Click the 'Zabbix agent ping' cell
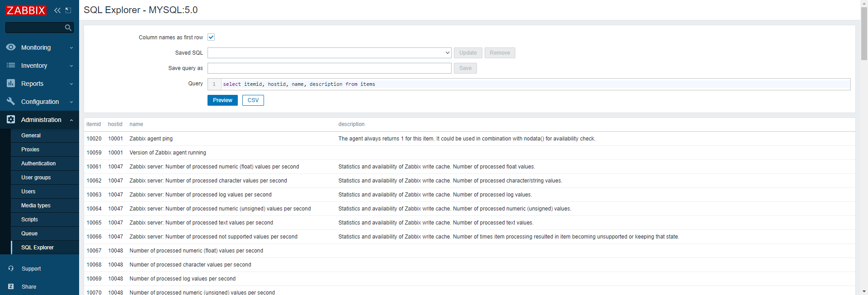868x295 pixels. point(151,139)
